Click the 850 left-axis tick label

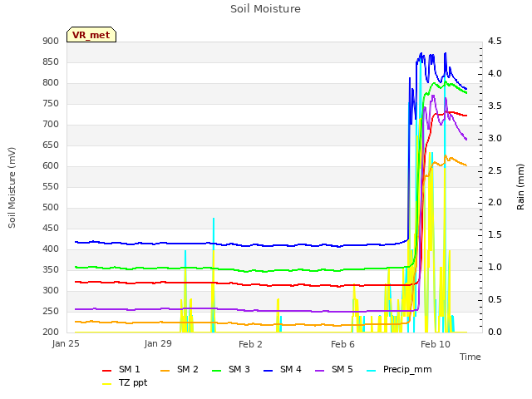[x=51, y=62]
